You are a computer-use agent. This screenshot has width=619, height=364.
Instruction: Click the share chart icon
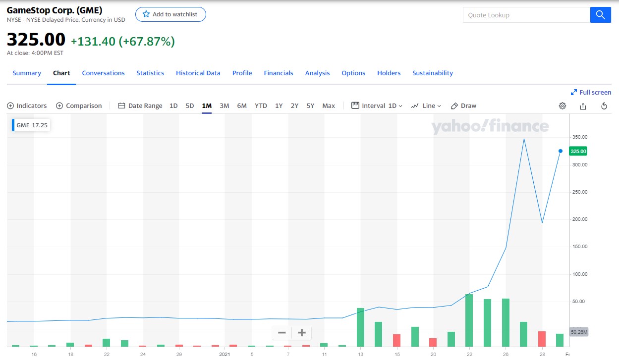click(x=583, y=105)
